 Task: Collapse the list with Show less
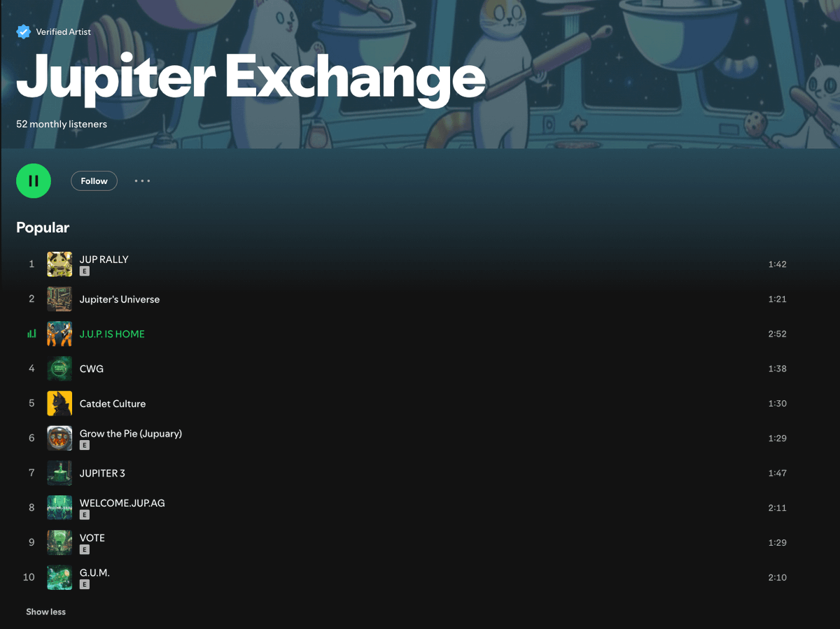pyautogui.click(x=46, y=612)
